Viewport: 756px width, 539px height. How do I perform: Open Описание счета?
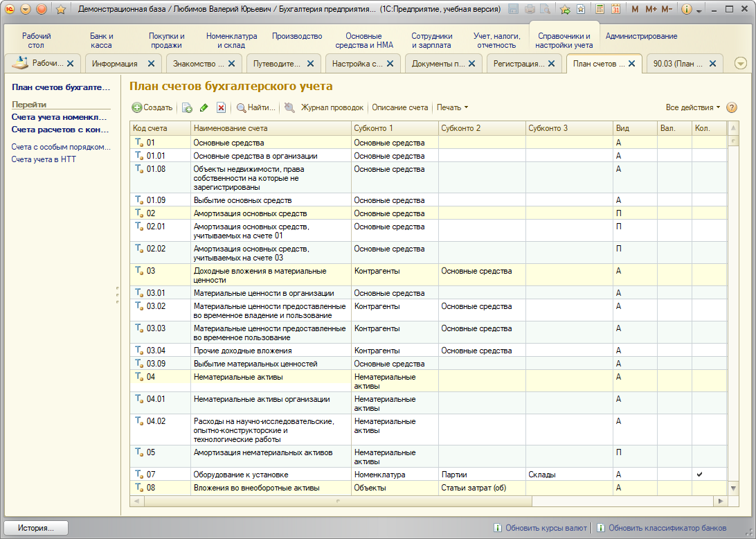399,107
